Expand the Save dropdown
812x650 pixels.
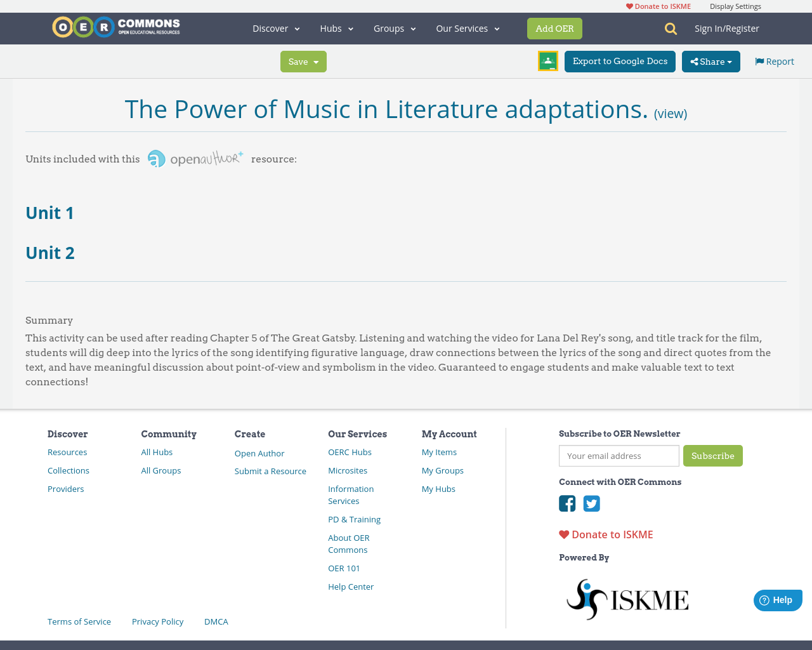click(303, 61)
